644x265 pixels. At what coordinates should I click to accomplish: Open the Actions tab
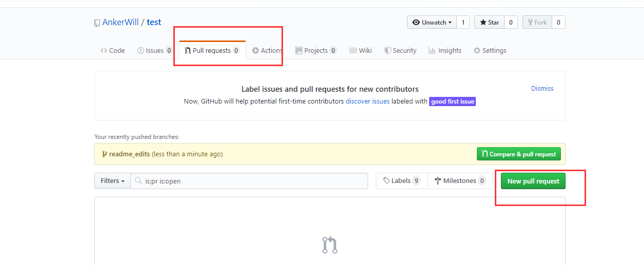(268, 50)
